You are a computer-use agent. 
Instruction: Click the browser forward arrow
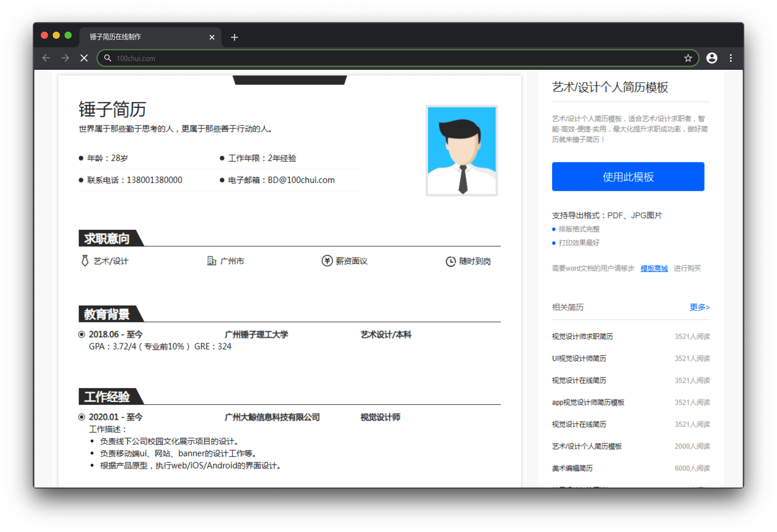65,58
